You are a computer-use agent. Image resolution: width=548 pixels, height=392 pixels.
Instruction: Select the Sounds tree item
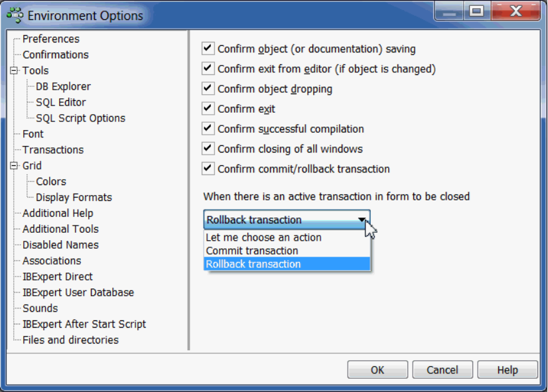tap(40, 308)
